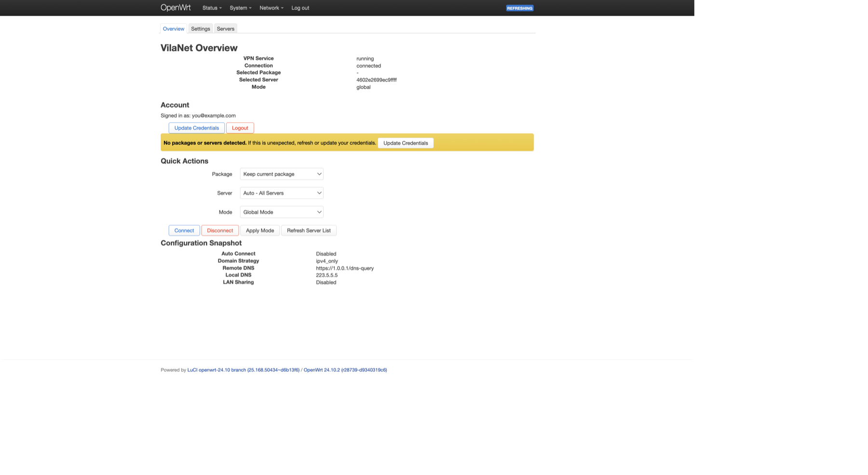Viewport: 868px width, 475px height.
Task: Click the REFRESHING status badge
Action: pyautogui.click(x=519, y=8)
